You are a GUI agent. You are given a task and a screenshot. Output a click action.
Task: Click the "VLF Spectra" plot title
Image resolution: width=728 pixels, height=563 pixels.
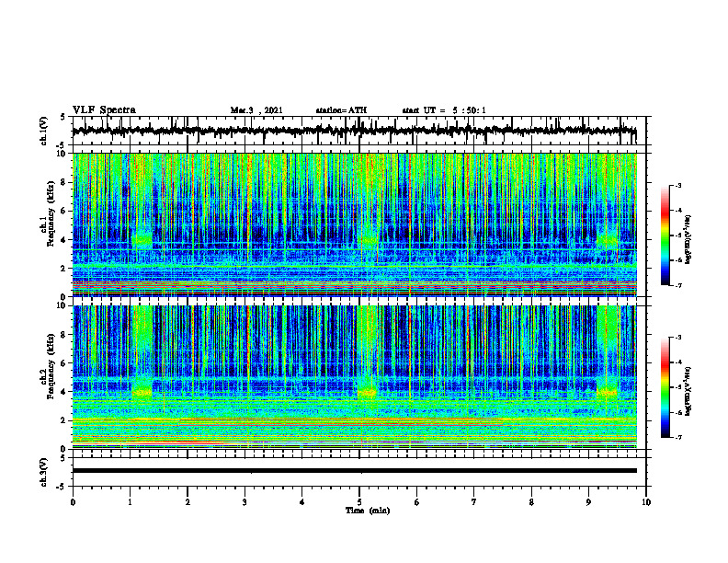(x=104, y=110)
